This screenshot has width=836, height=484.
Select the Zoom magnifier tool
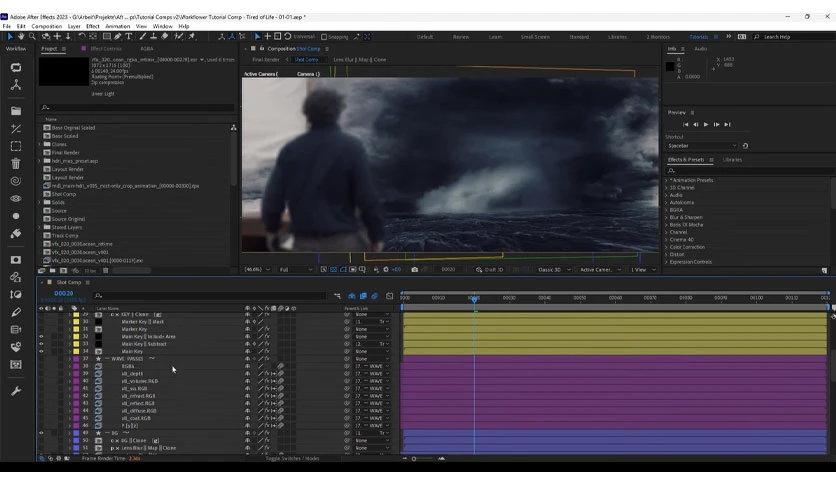[x=32, y=36]
